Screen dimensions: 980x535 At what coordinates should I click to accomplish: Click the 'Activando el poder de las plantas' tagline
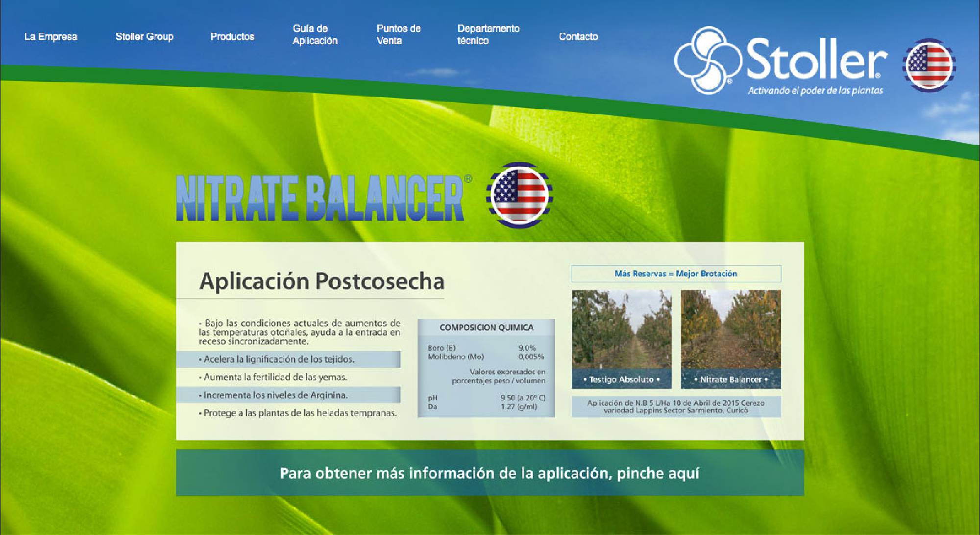(x=815, y=91)
